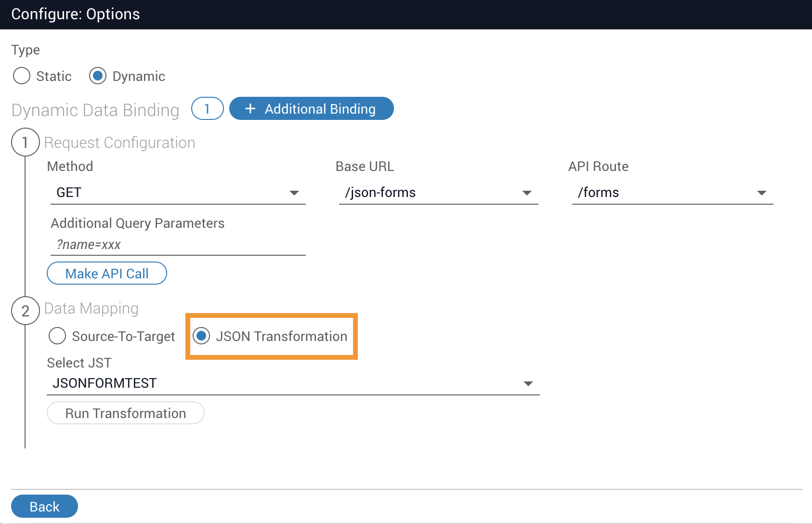Open binding number 1 badge

(x=207, y=109)
